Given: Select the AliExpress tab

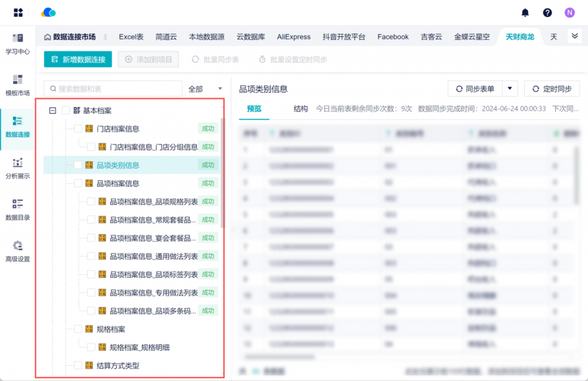Looking at the screenshot, I should click(x=293, y=37).
